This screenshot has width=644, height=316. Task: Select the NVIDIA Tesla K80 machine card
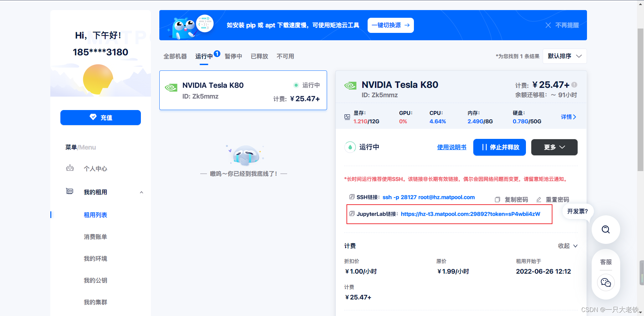[243, 90]
